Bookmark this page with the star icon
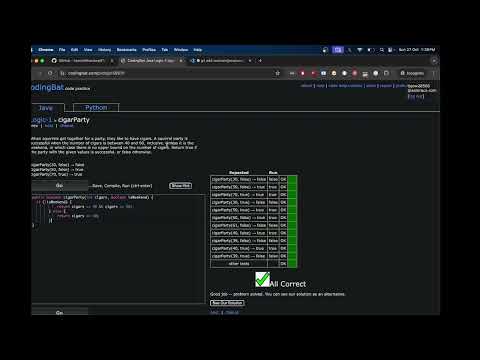This screenshot has height=360, width=480. 277,73
